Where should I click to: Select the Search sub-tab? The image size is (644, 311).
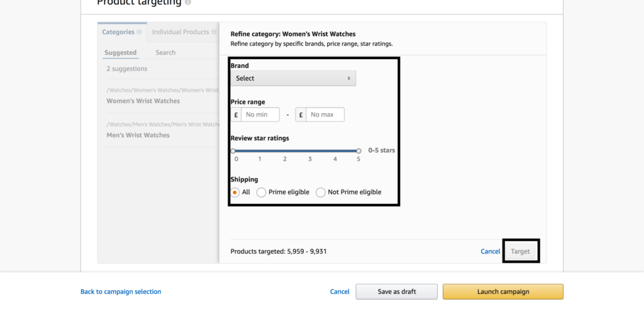(x=165, y=53)
